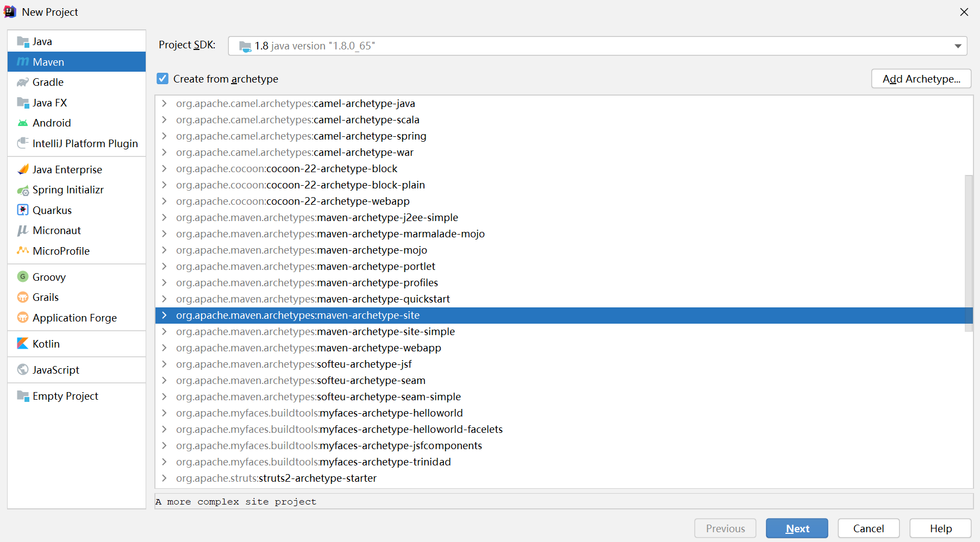Select Empty Project option
Viewport: 980px width, 542px height.
[77, 396]
